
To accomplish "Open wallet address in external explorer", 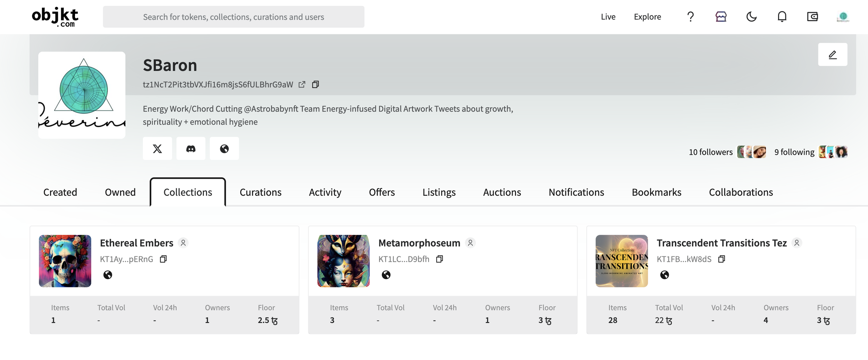I will coord(302,84).
